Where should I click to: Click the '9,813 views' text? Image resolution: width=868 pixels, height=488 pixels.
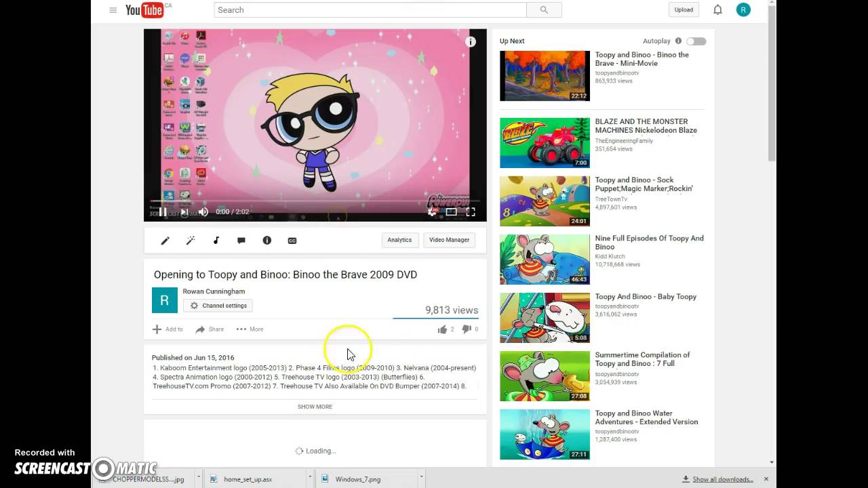pyautogui.click(x=452, y=310)
